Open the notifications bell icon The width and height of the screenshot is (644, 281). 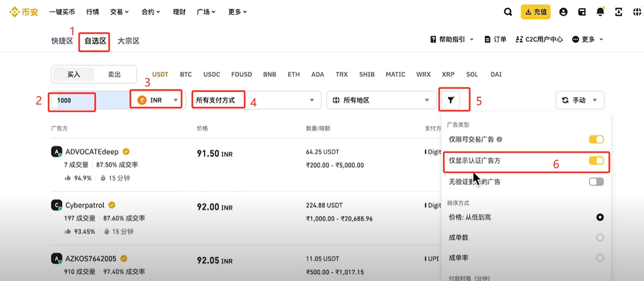tap(600, 12)
